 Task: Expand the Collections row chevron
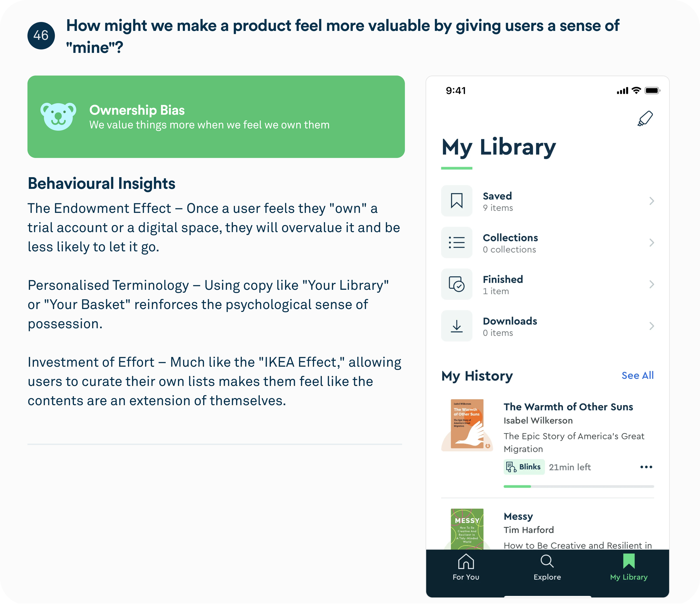(x=652, y=243)
